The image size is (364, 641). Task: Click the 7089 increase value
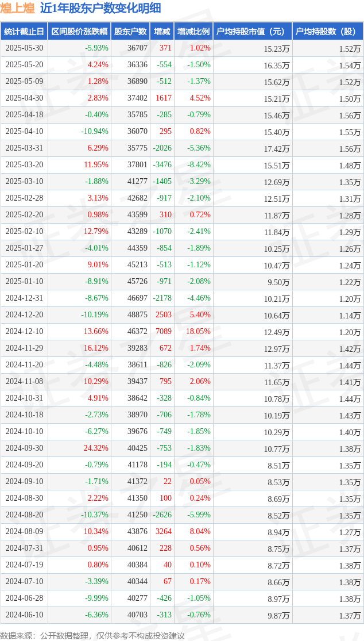164,332
